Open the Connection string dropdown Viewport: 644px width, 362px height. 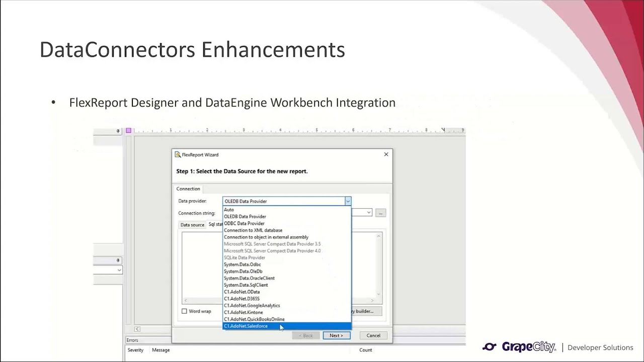(x=369, y=213)
